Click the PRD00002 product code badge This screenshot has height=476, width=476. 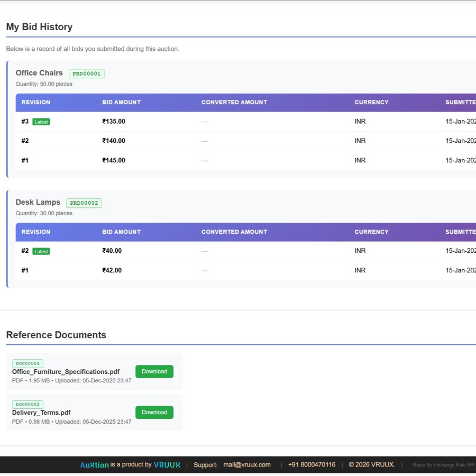click(x=84, y=203)
